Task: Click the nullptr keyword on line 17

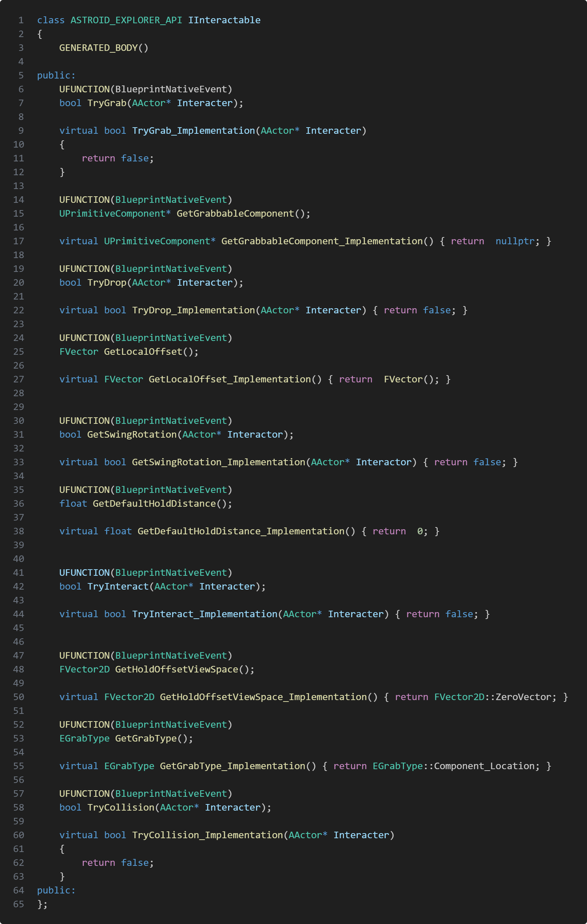Action: pos(515,241)
